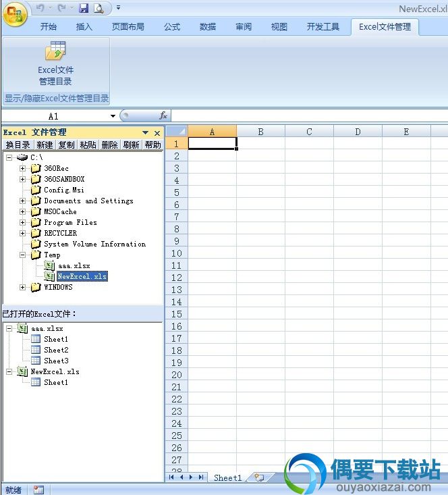Open the Office button menu
The image size is (448, 495).
click(x=15, y=15)
